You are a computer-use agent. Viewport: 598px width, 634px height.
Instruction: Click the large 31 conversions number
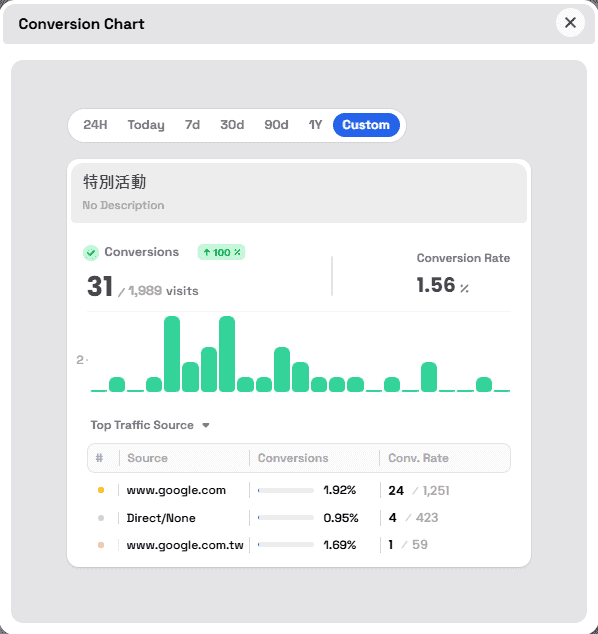point(99,286)
